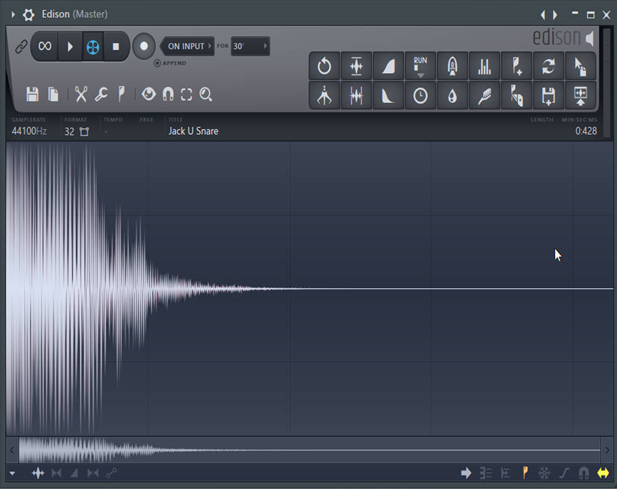Open the select brackets menu
Screen dimensions: 617x489
187,94
